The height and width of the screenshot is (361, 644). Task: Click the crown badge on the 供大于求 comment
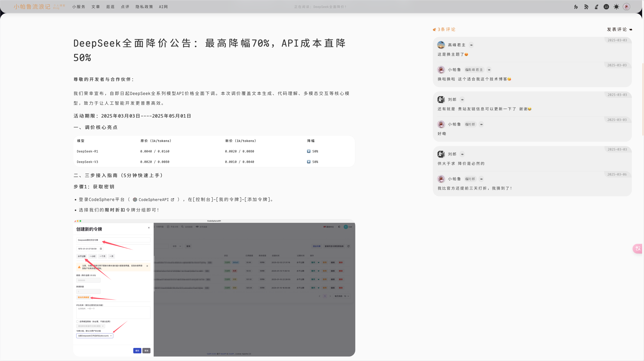pos(462,154)
